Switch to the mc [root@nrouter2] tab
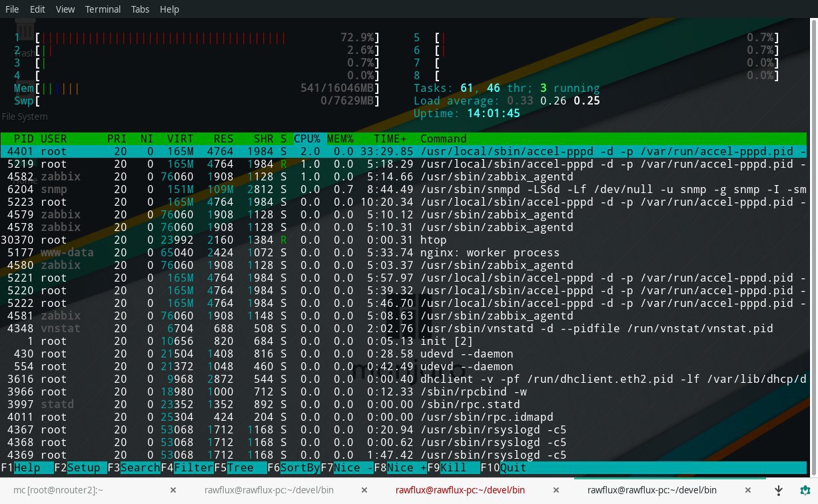The height and width of the screenshot is (504, 818). (58, 490)
